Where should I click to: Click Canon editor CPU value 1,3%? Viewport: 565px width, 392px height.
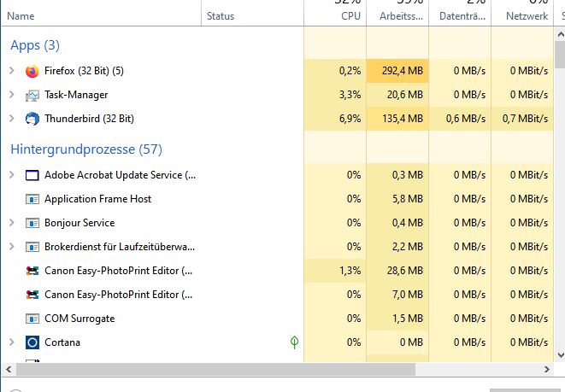click(x=350, y=271)
